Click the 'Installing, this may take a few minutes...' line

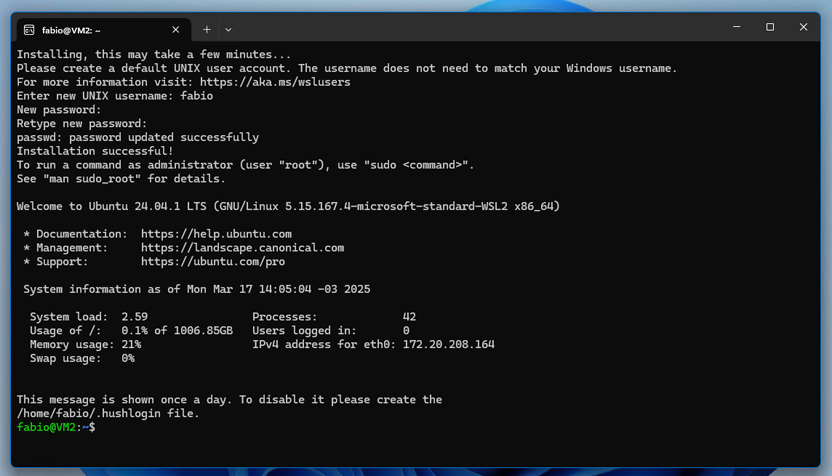pyautogui.click(x=154, y=55)
